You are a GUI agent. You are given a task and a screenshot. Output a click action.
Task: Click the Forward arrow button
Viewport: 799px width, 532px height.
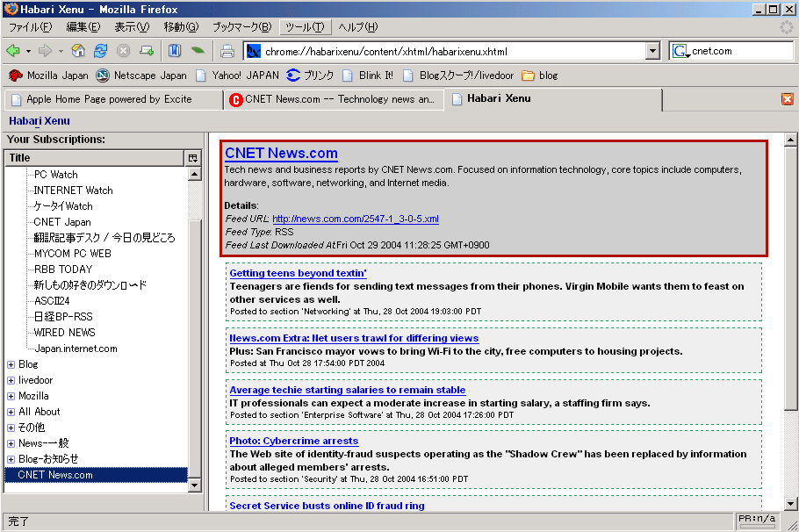tap(46, 50)
